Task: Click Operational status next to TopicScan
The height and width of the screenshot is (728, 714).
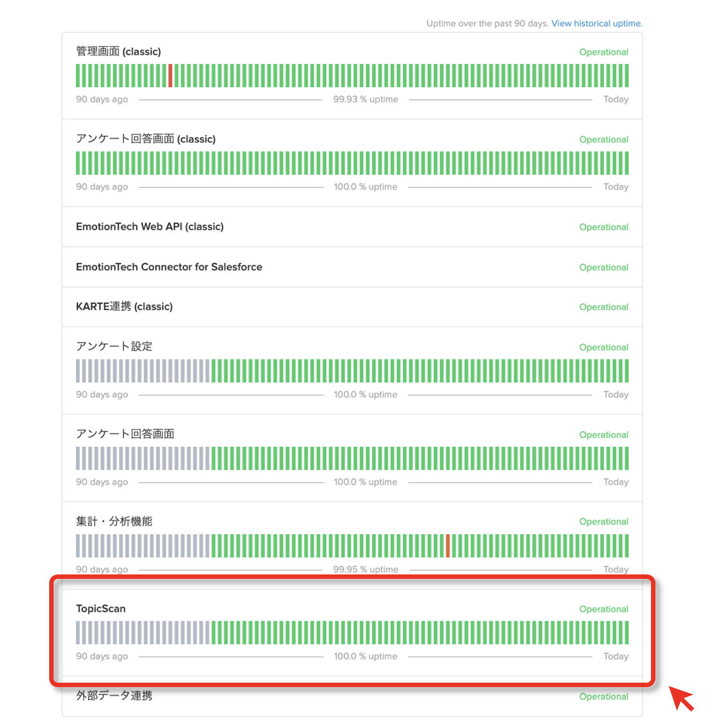Action: [x=603, y=609]
